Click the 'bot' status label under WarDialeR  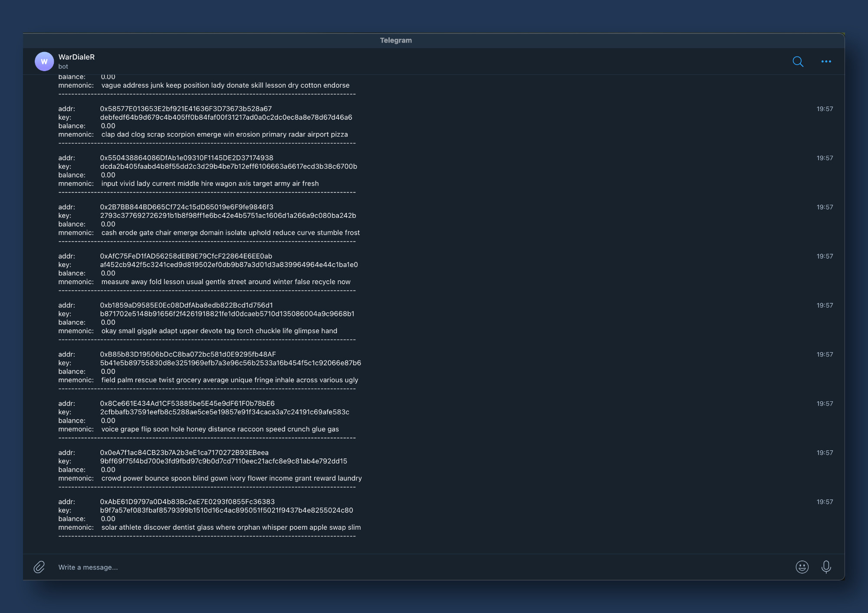pos(63,66)
